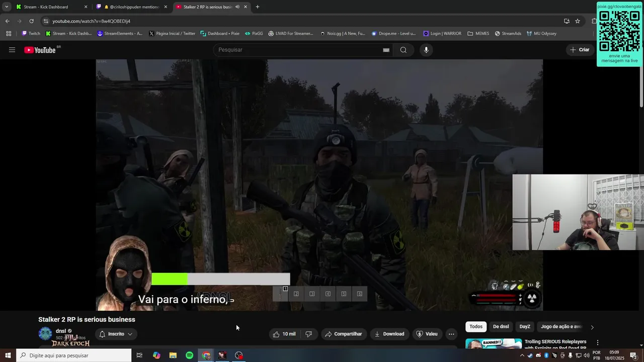The image size is (644, 362).
Task: Go to the YouTube home logo
Action: 40,50
